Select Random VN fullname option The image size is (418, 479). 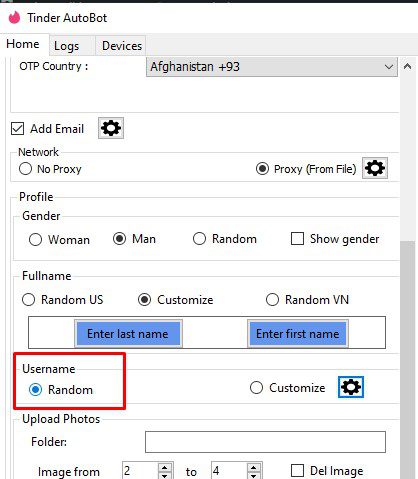tap(272, 300)
